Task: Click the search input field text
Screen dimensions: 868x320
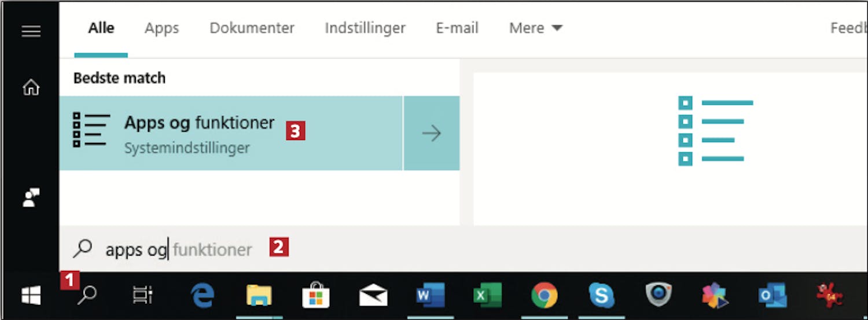Action: tap(179, 249)
